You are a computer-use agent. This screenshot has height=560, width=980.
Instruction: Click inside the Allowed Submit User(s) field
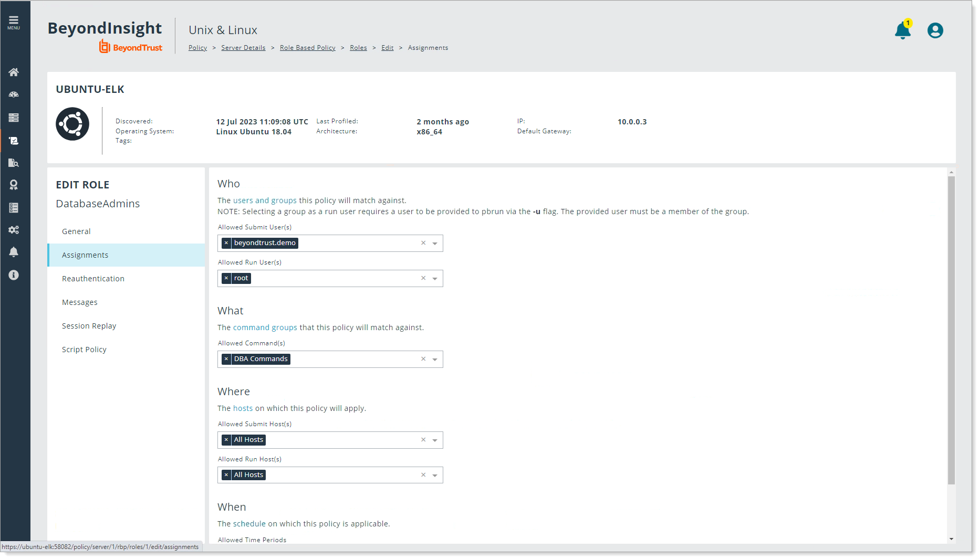click(x=330, y=243)
